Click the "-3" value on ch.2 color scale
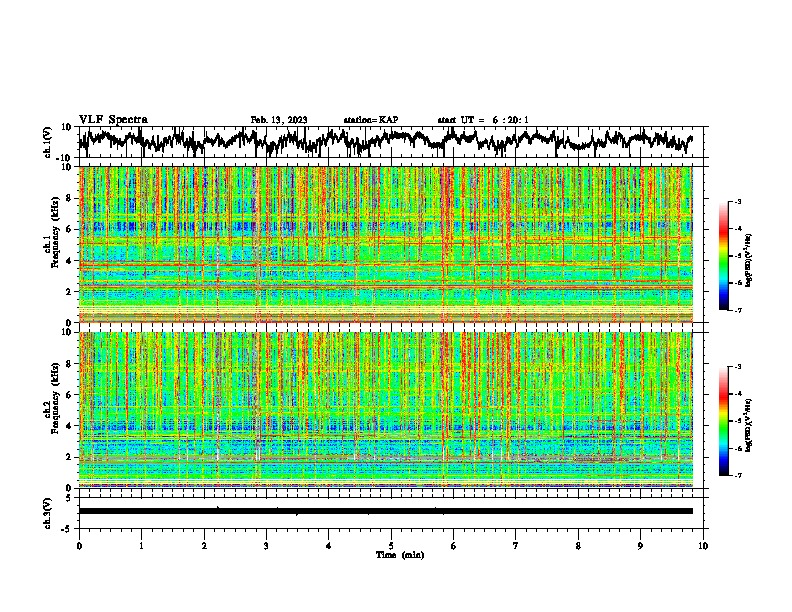Image resolution: width=792 pixels, height=612 pixels. [738, 367]
